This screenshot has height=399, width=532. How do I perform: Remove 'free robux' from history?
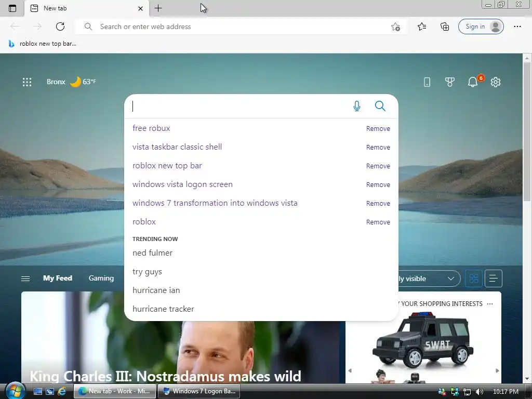378,129
